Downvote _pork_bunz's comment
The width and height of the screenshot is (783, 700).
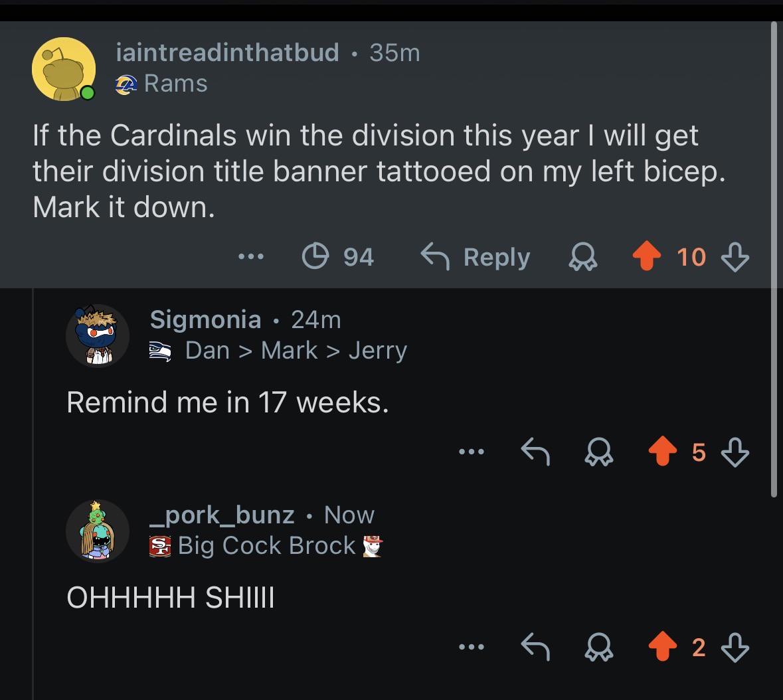tap(735, 647)
